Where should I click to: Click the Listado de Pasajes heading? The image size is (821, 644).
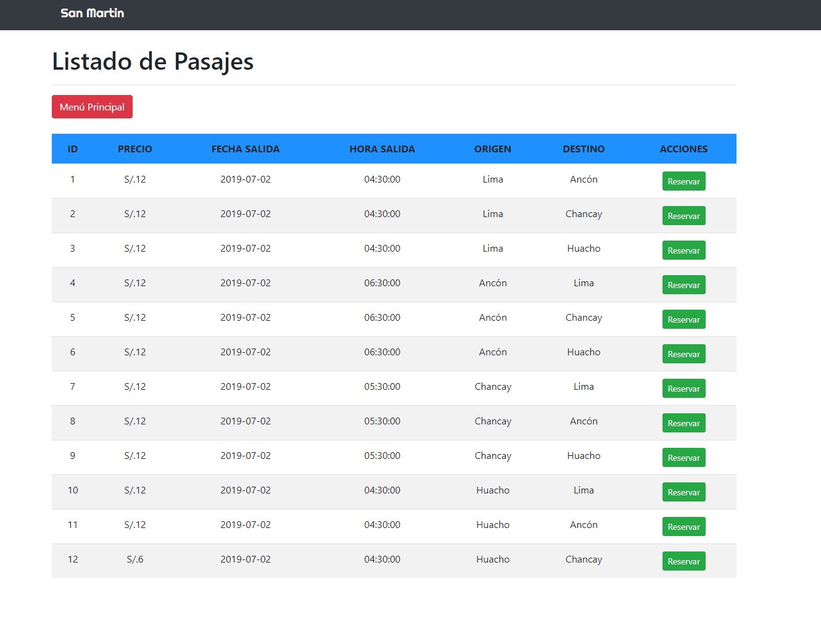click(x=153, y=61)
